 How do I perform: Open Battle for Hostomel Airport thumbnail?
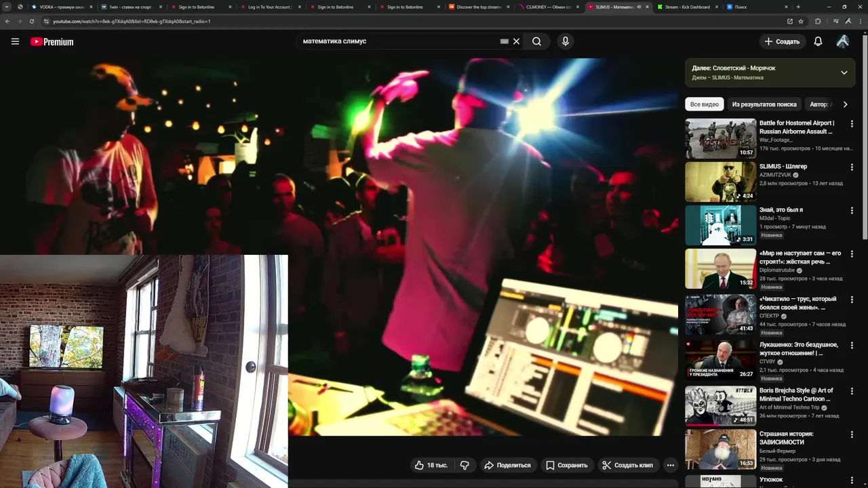point(720,138)
